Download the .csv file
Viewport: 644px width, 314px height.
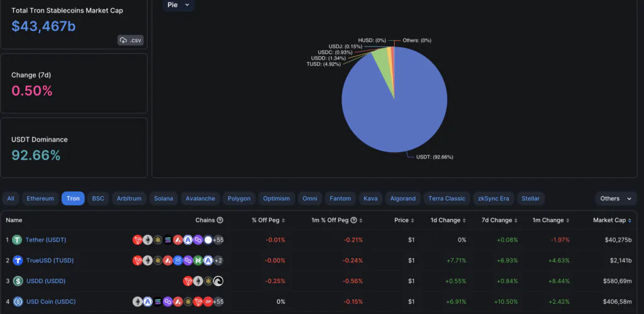click(131, 40)
